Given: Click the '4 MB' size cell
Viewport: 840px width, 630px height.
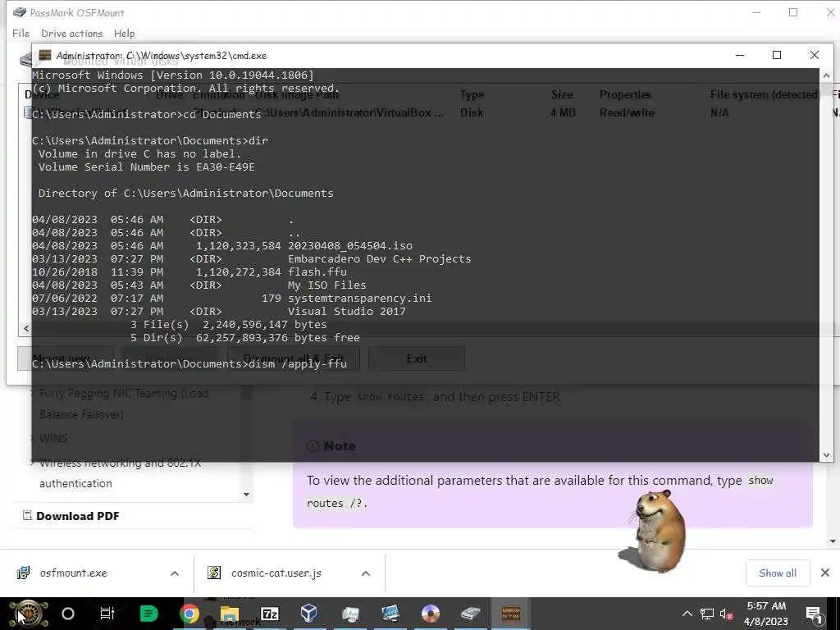Looking at the screenshot, I should coord(563,112).
